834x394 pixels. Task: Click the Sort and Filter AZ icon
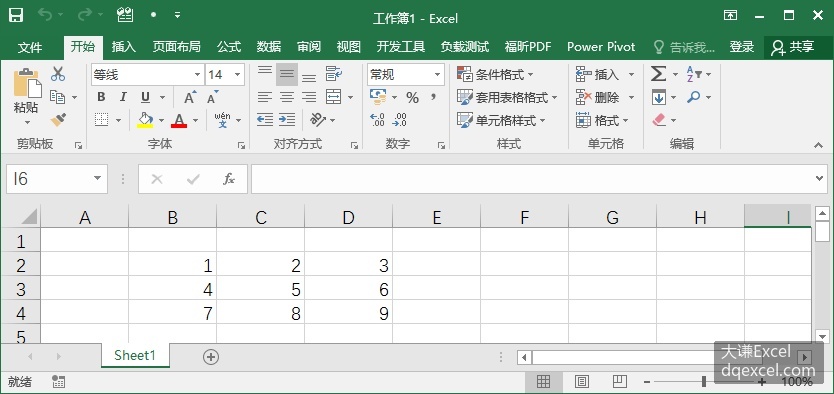coord(694,74)
